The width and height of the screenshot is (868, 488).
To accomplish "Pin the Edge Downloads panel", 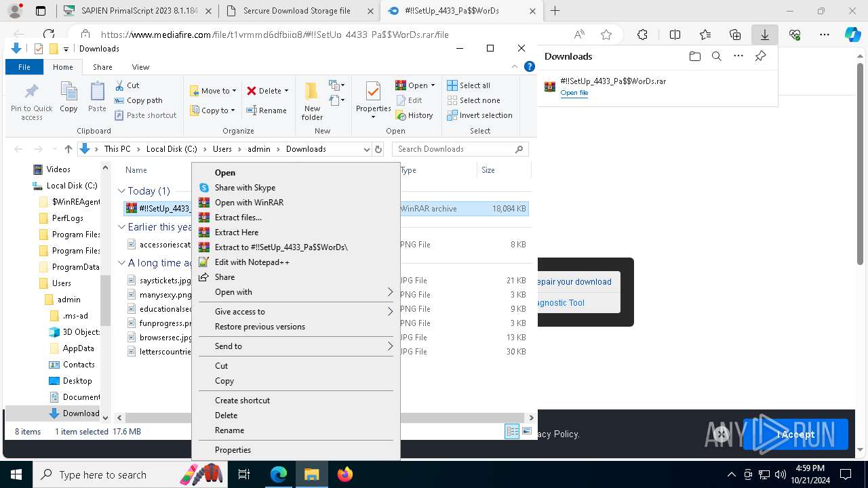I will (x=760, y=56).
